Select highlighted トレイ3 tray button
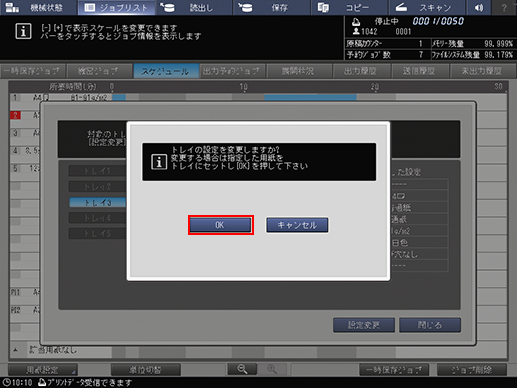517x388 pixels. pos(97,202)
